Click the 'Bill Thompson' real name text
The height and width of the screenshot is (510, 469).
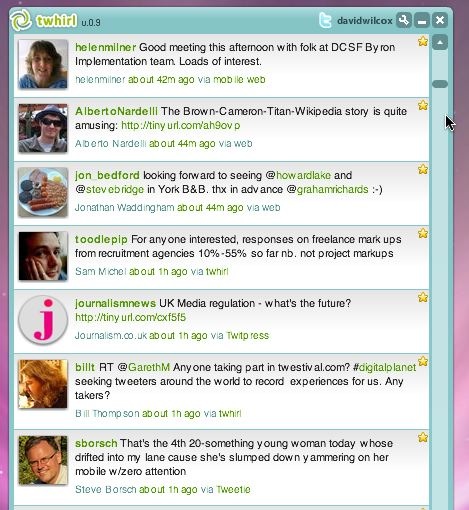point(107,413)
